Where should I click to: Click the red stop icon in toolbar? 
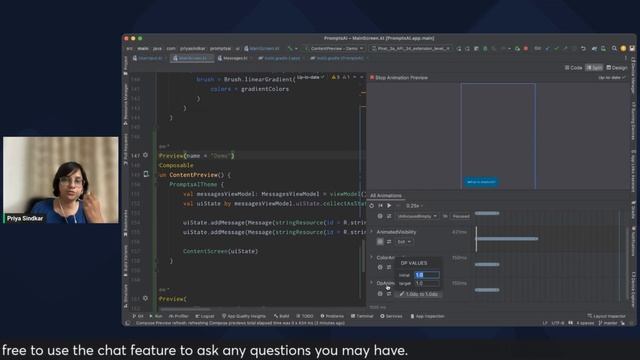pyautogui.click(x=526, y=49)
